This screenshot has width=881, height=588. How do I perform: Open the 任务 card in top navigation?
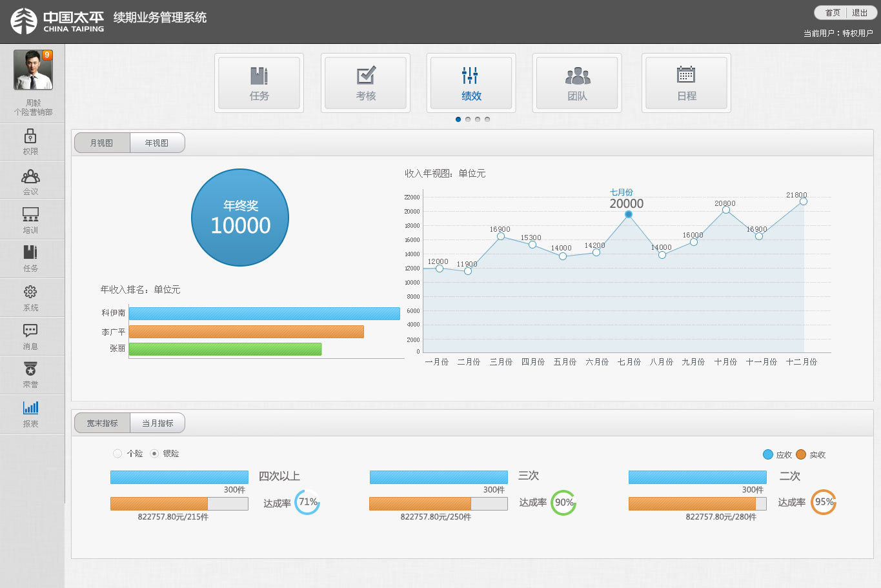(259, 83)
